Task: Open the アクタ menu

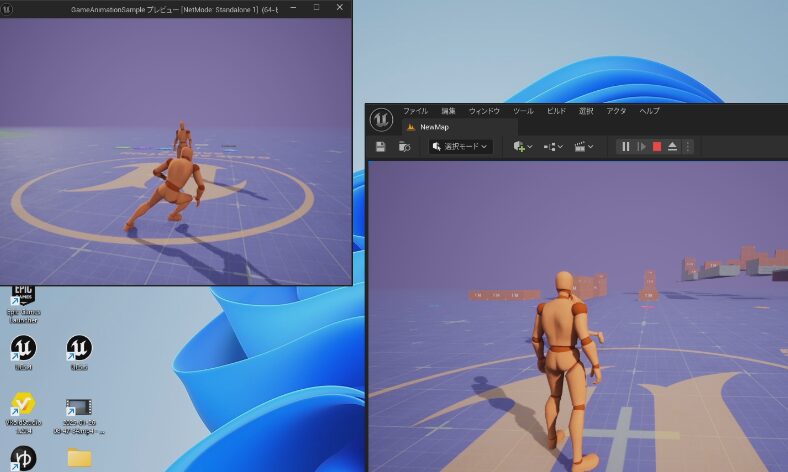Action: point(616,111)
